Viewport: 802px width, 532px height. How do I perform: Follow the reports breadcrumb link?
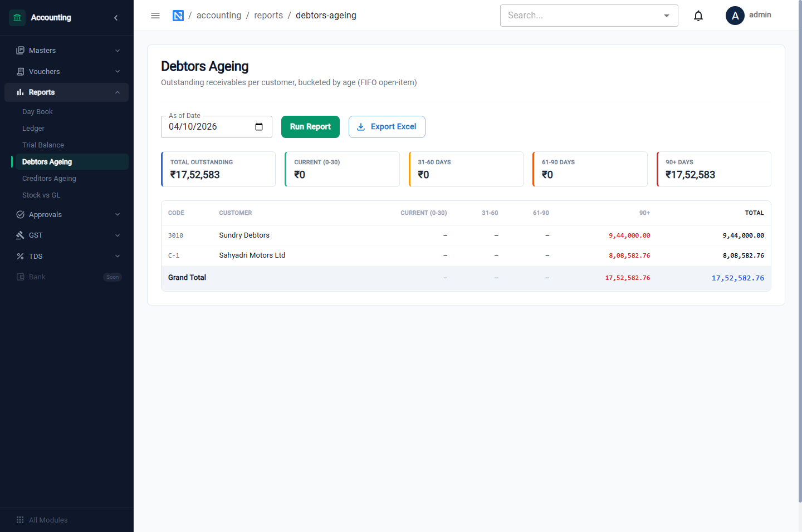268,16
